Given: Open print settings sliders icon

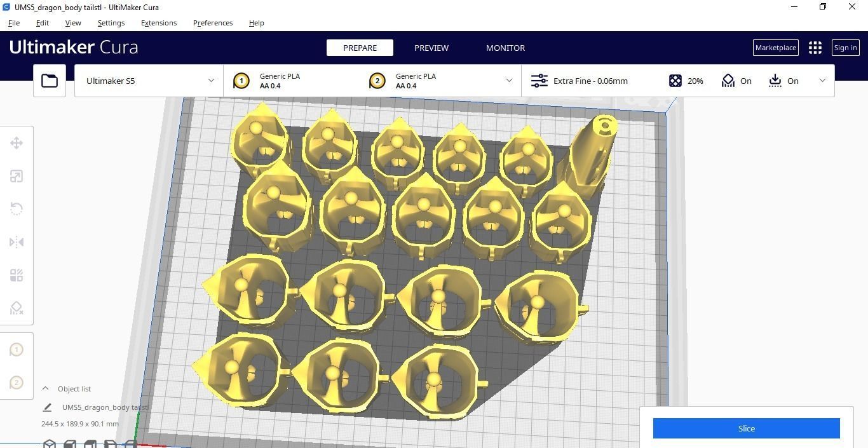Looking at the screenshot, I should click(x=539, y=81).
